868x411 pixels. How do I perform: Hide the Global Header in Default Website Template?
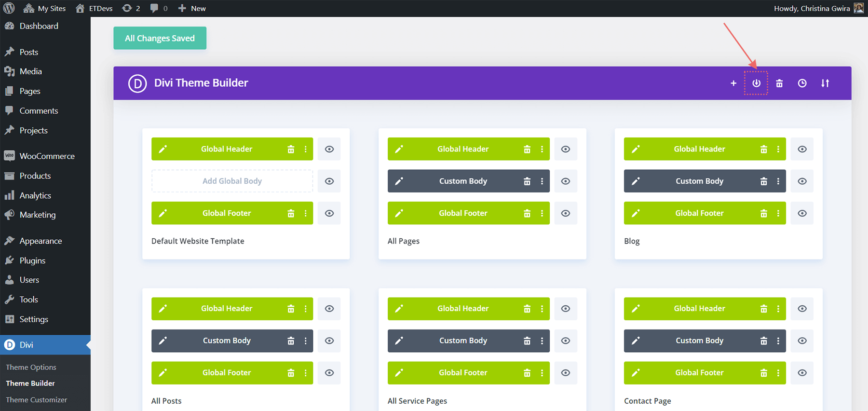329,149
